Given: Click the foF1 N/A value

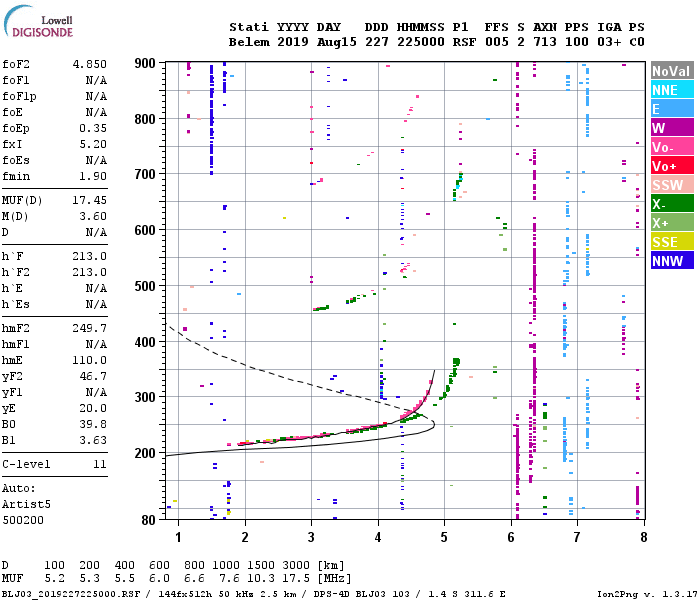Looking at the screenshot, I should [96, 80].
